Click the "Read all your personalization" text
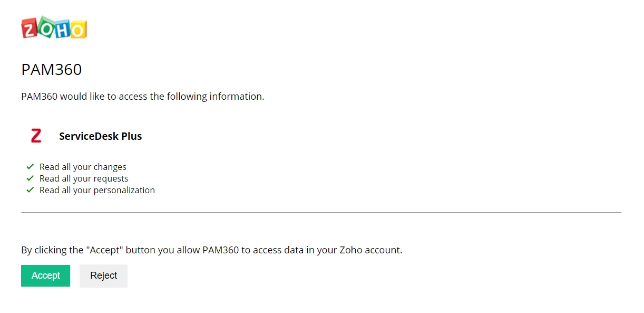 (x=97, y=190)
